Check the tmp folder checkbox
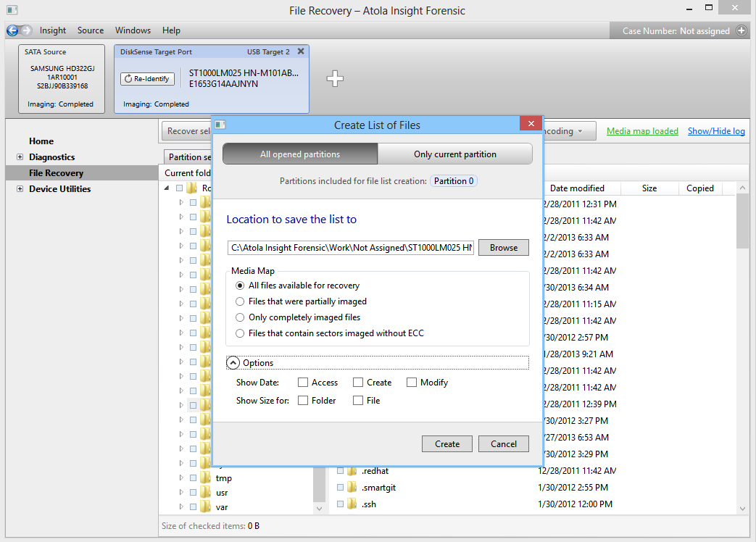Viewport: 756px width, 542px height. [193, 478]
